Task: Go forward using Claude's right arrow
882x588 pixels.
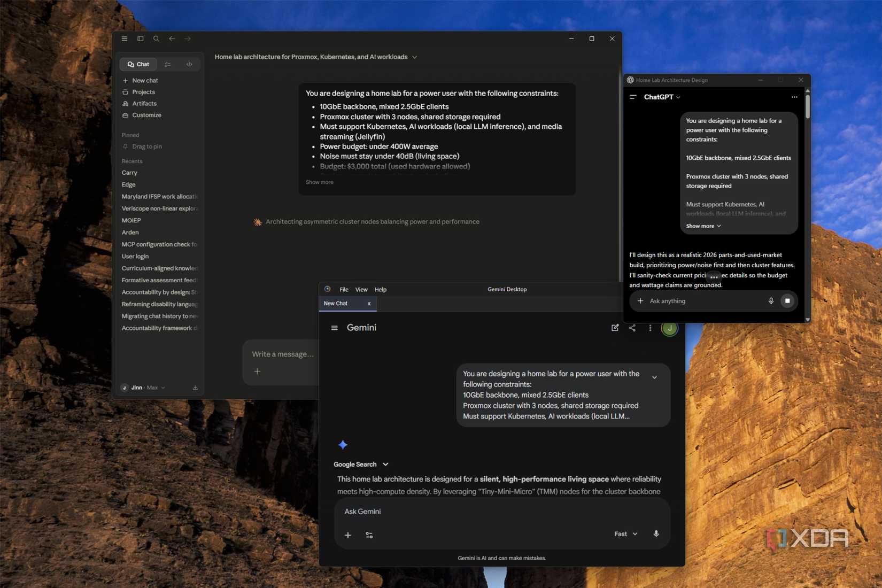Action: (188, 38)
